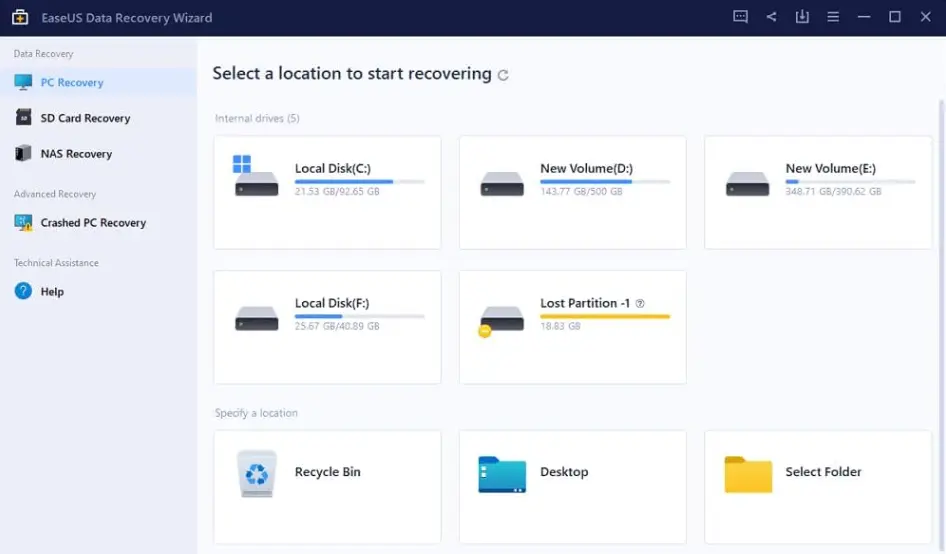Click the Local Disk(C:) usage bar

click(x=360, y=181)
